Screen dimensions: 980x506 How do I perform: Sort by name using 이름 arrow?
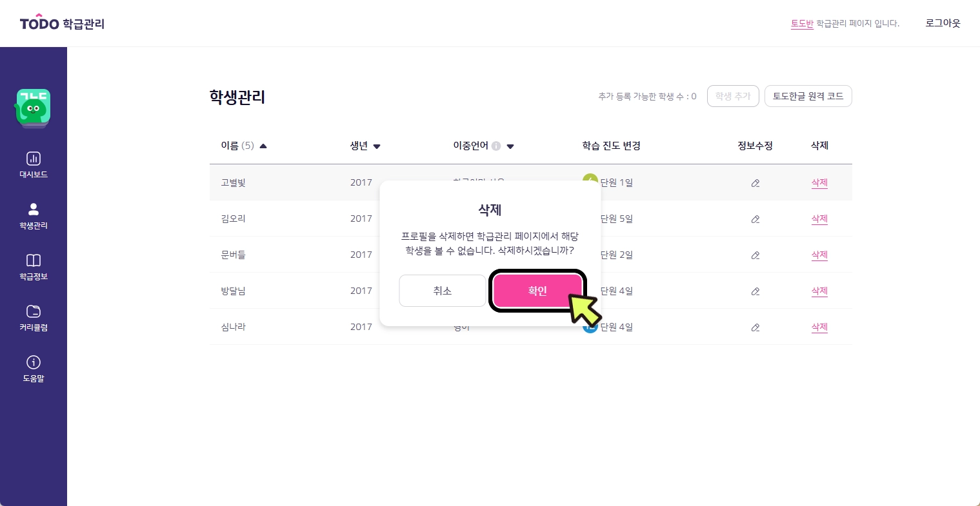(263, 146)
